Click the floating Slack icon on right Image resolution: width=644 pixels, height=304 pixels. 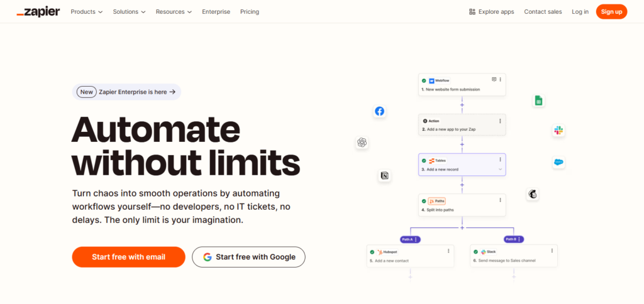tap(558, 131)
